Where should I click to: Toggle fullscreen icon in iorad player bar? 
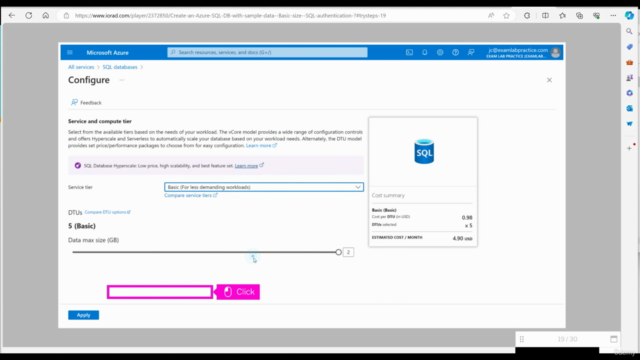[613, 339]
